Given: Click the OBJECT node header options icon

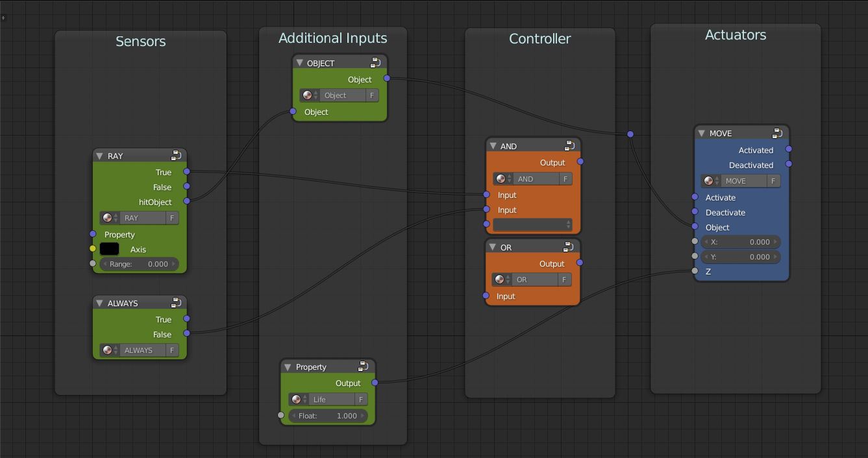Looking at the screenshot, I should (375, 63).
